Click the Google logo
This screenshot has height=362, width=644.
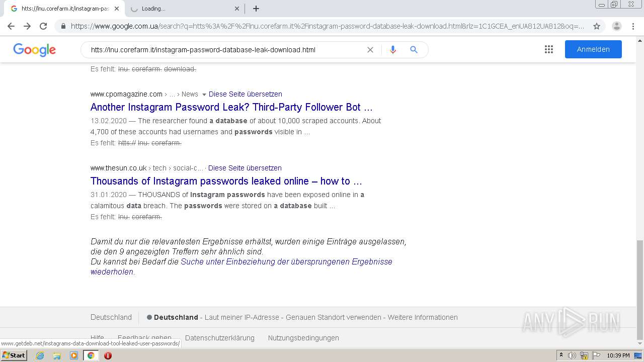coord(35,50)
